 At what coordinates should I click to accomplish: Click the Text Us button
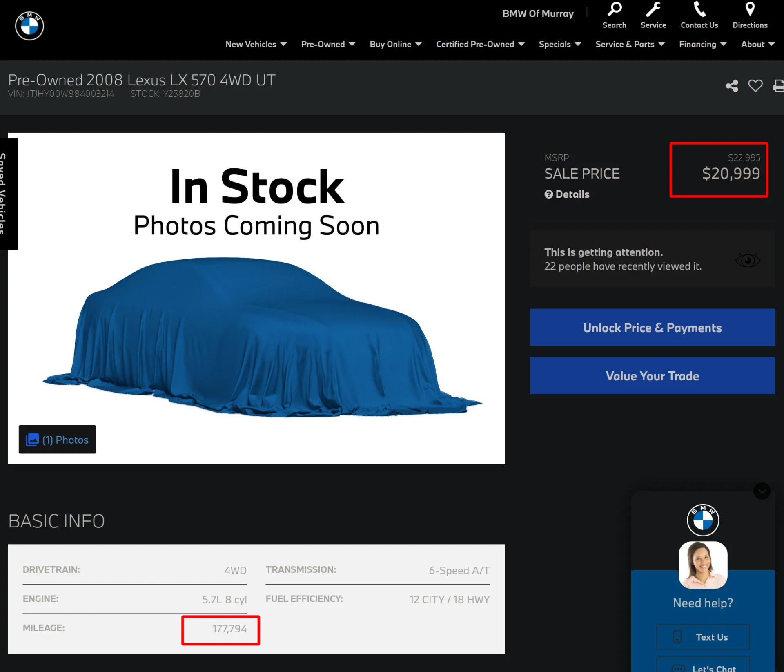(703, 637)
